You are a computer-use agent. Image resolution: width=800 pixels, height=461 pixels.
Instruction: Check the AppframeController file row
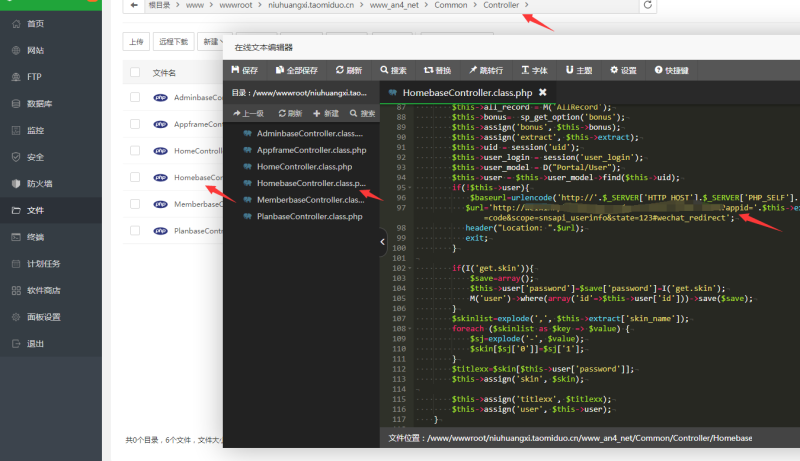coord(135,124)
